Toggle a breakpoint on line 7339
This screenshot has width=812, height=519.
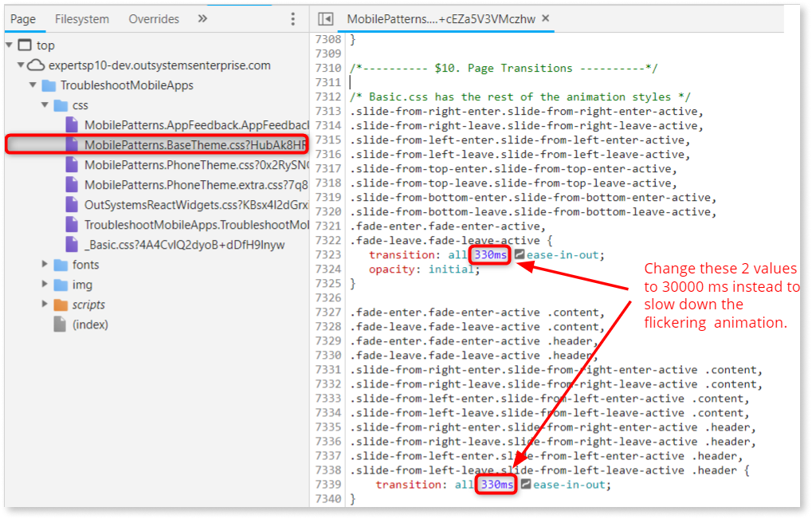click(x=330, y=484)
